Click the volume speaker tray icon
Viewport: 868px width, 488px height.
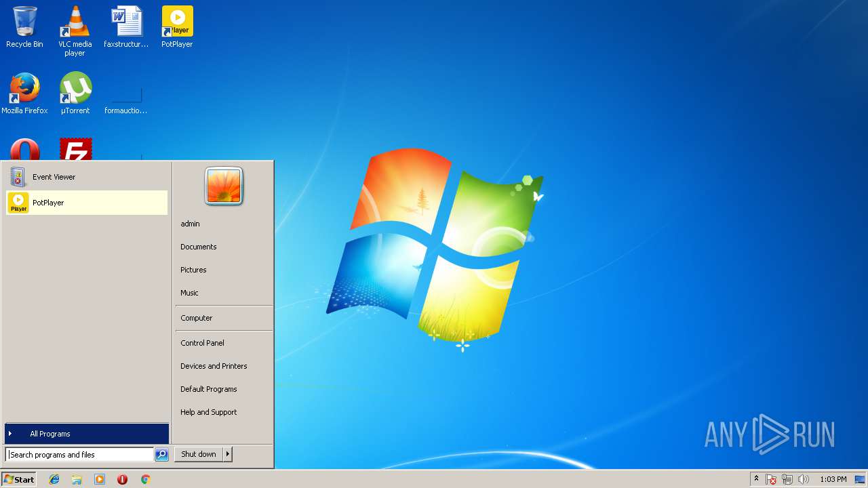tap(804, 479)
